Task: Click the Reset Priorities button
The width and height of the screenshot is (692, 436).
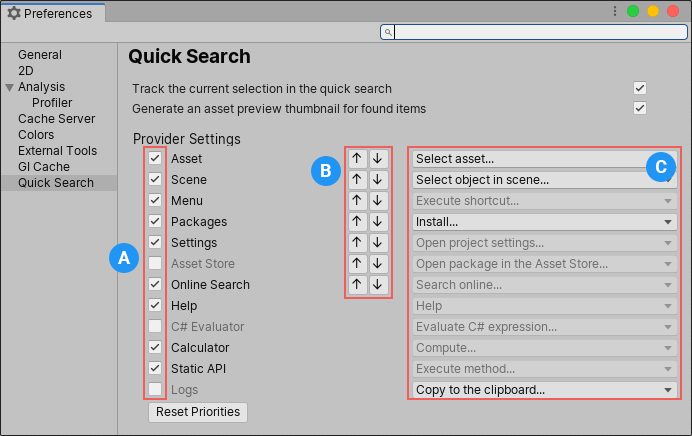Action: click(x=197, y=412)
